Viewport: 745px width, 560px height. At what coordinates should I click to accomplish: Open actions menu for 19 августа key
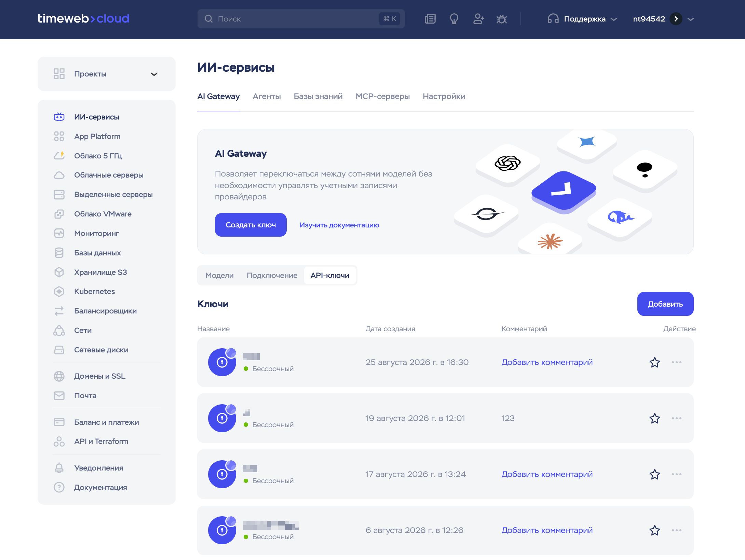677,418
